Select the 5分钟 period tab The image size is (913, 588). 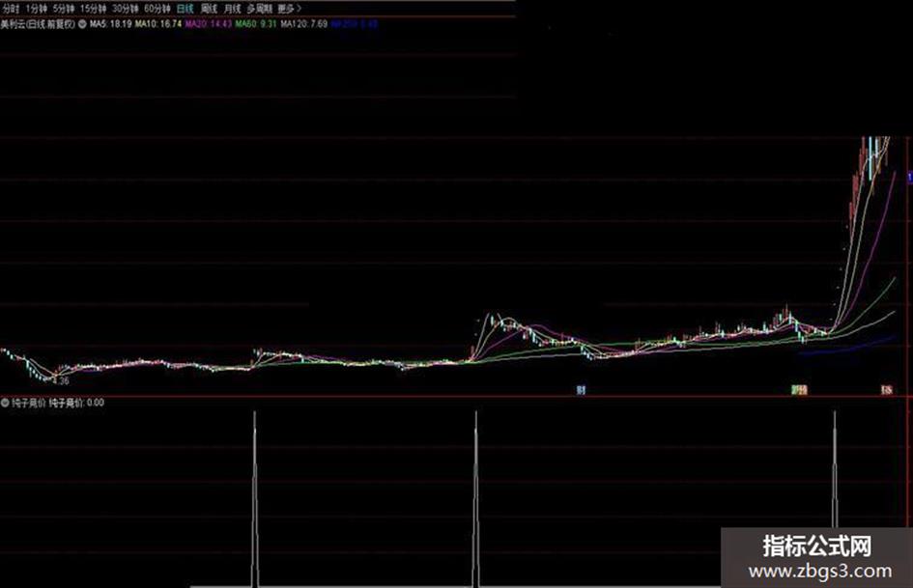point(64,9)
